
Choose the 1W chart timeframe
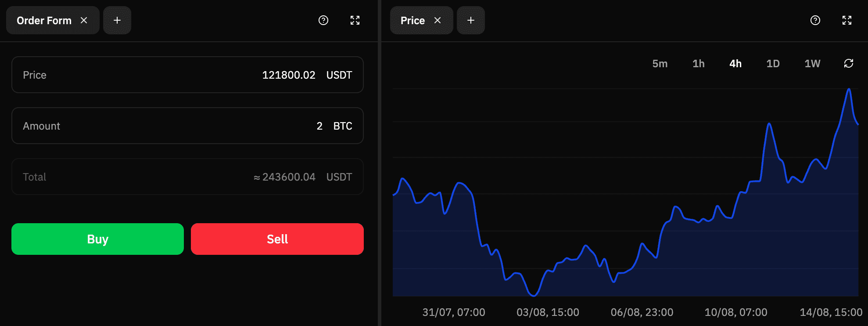(812, 64)
